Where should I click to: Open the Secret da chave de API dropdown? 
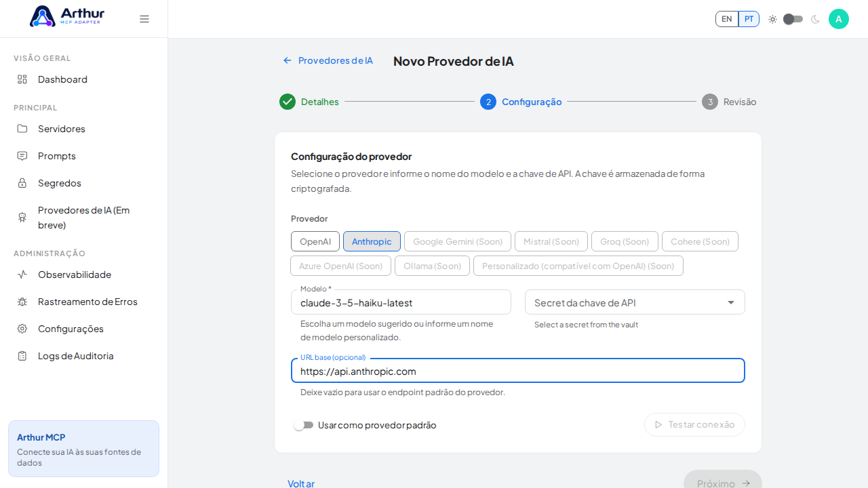point(635,302)
